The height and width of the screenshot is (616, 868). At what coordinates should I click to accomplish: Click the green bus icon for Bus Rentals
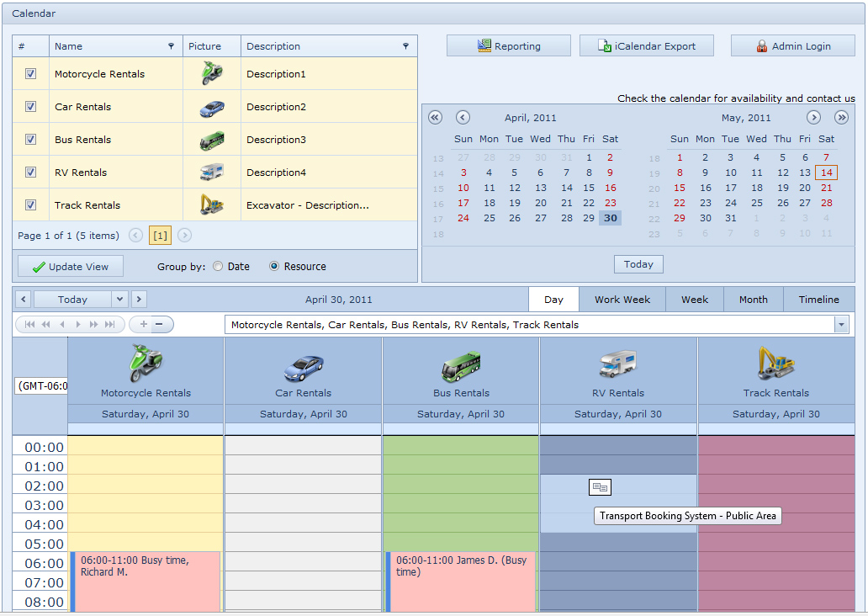(x=212, y=139)
